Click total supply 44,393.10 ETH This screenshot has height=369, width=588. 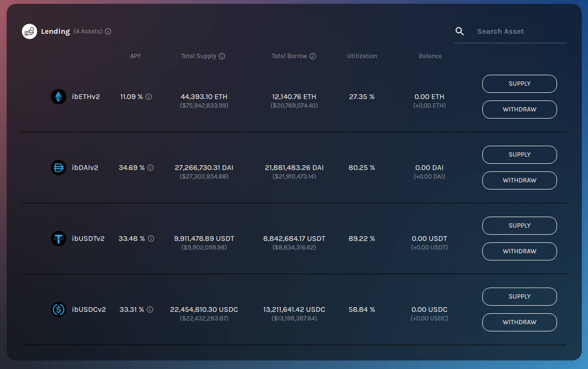204,97
